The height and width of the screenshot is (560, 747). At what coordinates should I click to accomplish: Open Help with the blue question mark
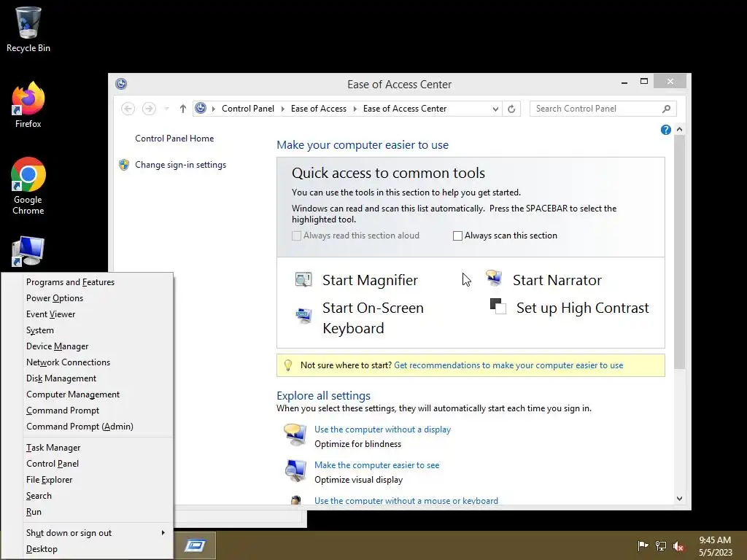[x=665, y=130]
